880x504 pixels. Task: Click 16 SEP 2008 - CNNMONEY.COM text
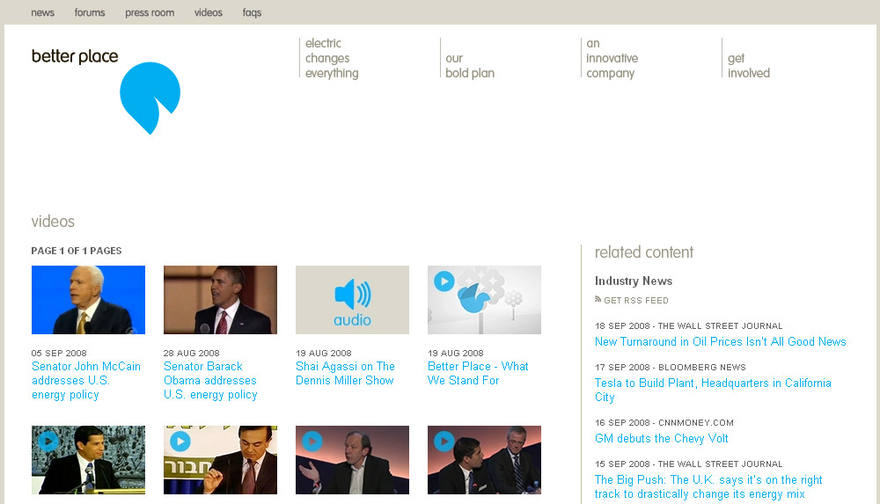coord(664,423)
